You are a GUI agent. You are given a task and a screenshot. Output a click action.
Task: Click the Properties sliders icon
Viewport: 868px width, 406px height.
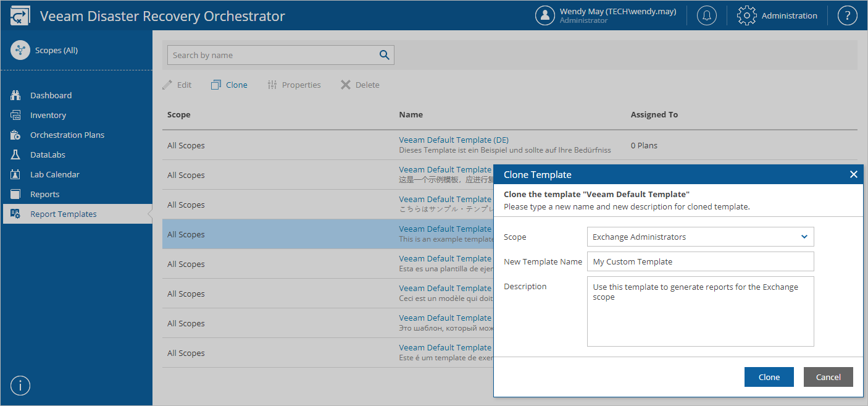[x=272, y=85]
